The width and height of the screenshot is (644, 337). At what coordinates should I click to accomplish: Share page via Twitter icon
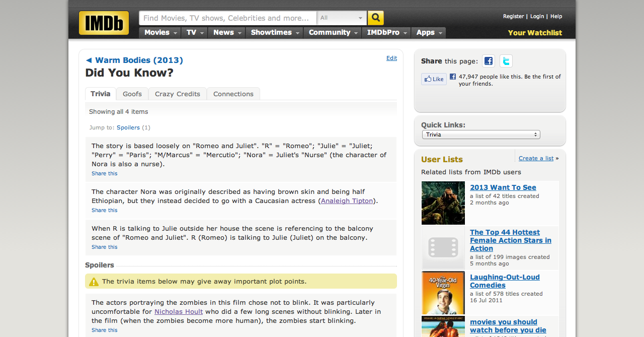[506, 61]
